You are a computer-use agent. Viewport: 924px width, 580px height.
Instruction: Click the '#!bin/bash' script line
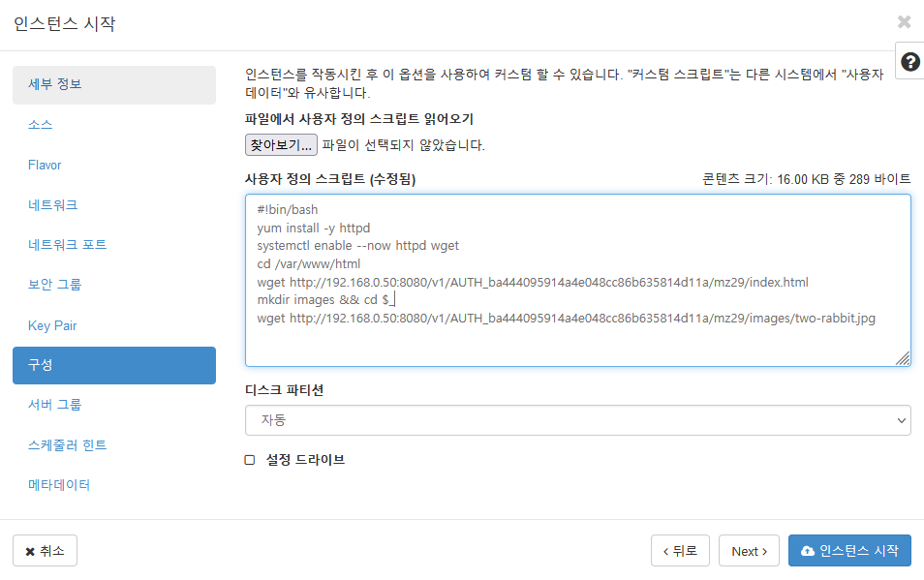288,210
